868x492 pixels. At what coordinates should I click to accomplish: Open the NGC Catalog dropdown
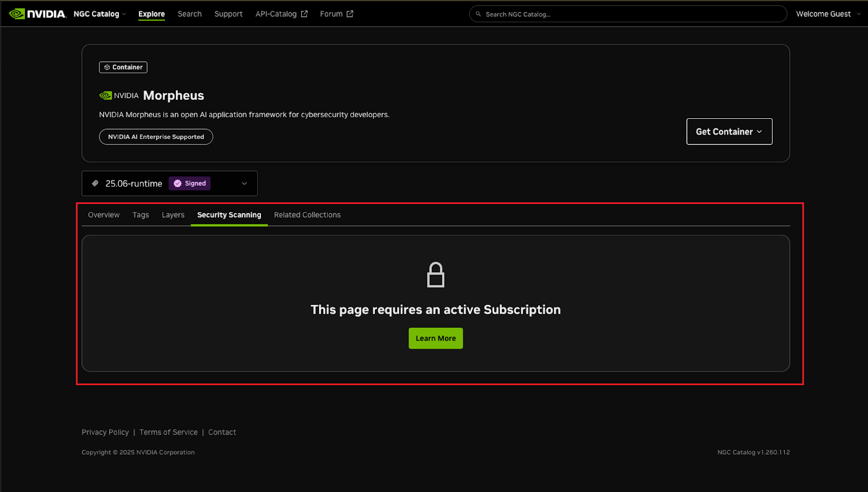(100, 14)
